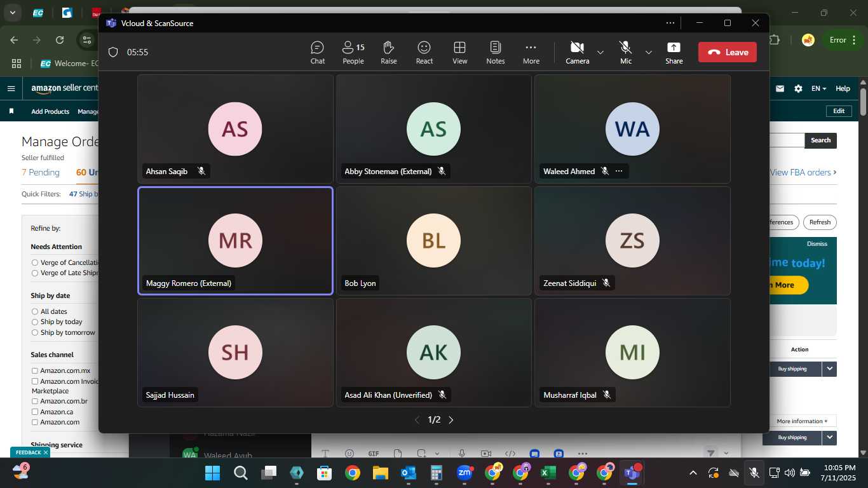
Task: Open Seller Central settings gear
Action: pos(798,89)
